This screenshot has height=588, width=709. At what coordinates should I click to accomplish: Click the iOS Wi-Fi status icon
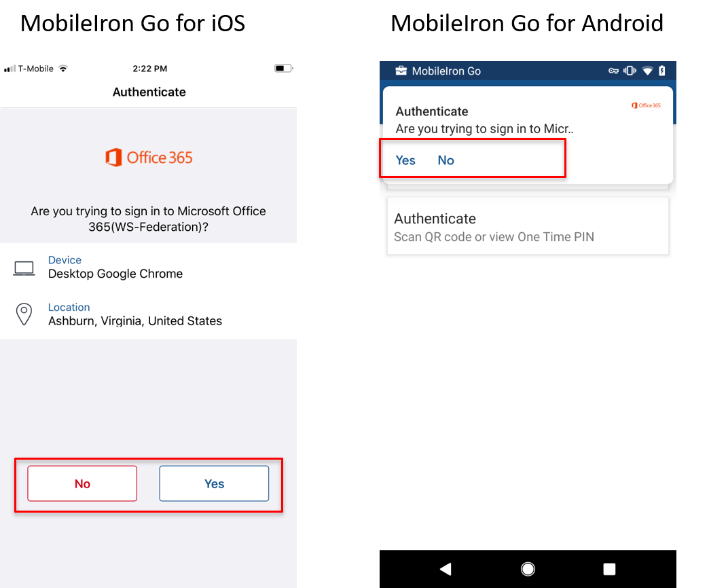click(63, 69)
